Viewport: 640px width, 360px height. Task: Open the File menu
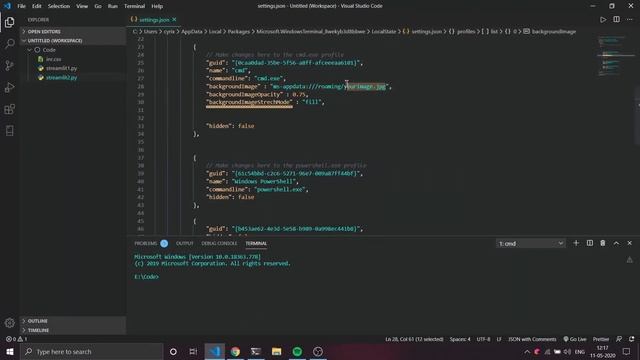tap(21, 6)
